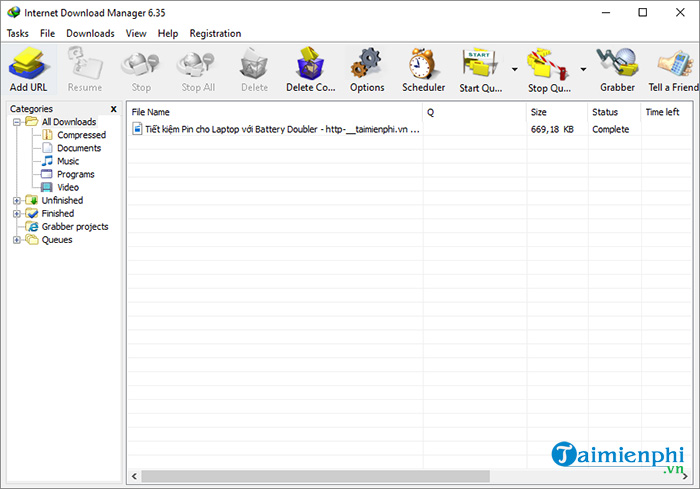This screenshot has width=700, height=489.
Task: Click the Add URL toolbar icon
Action: 28,64
